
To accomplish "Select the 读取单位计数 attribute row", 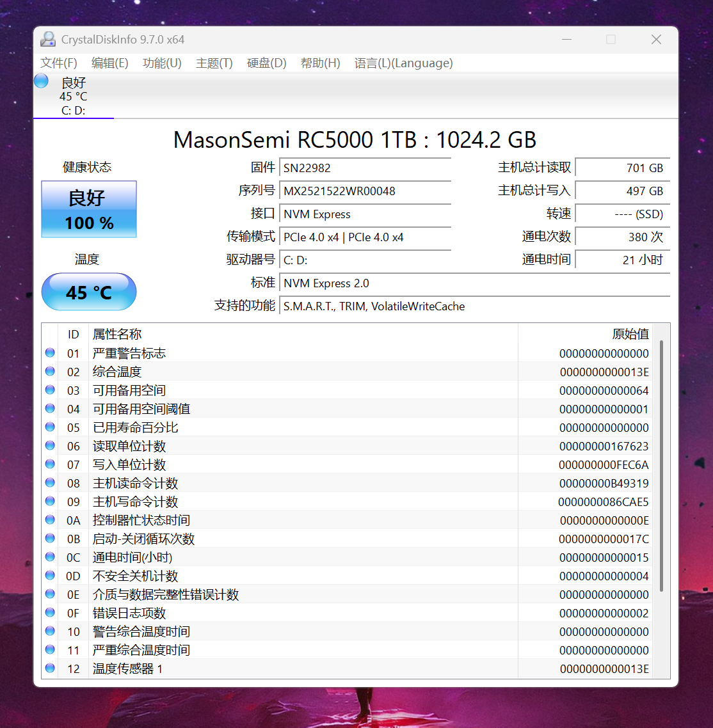I will pyautogui.click(x=347, y=446).
